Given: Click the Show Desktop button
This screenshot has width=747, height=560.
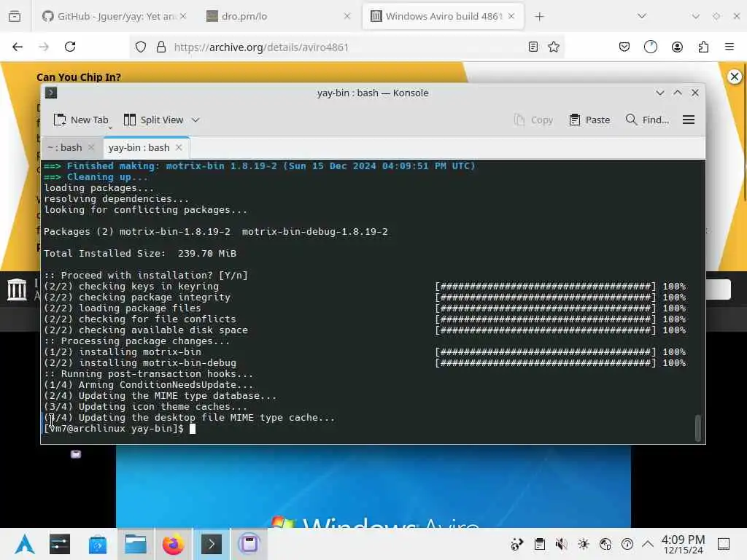Looking at the screenshot, I should click(724, 544).
